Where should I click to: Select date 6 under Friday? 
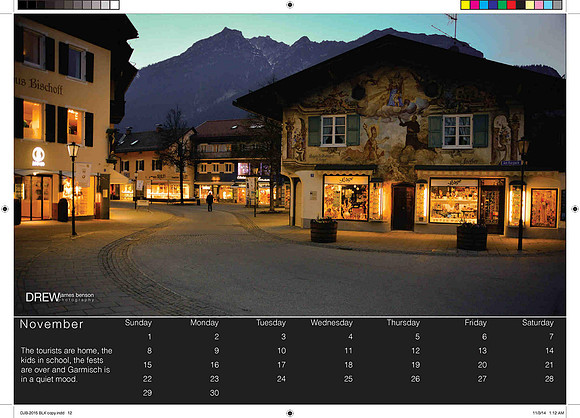point(484,337)
